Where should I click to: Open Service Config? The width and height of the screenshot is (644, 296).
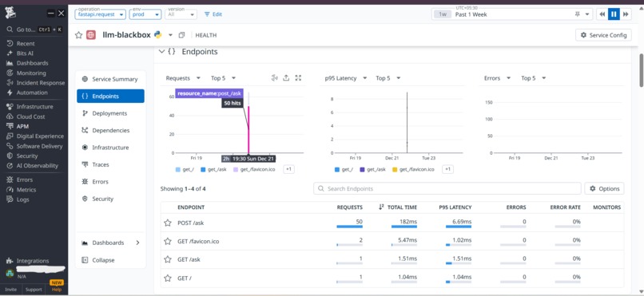pyautogui.click(x=603, y=35)
